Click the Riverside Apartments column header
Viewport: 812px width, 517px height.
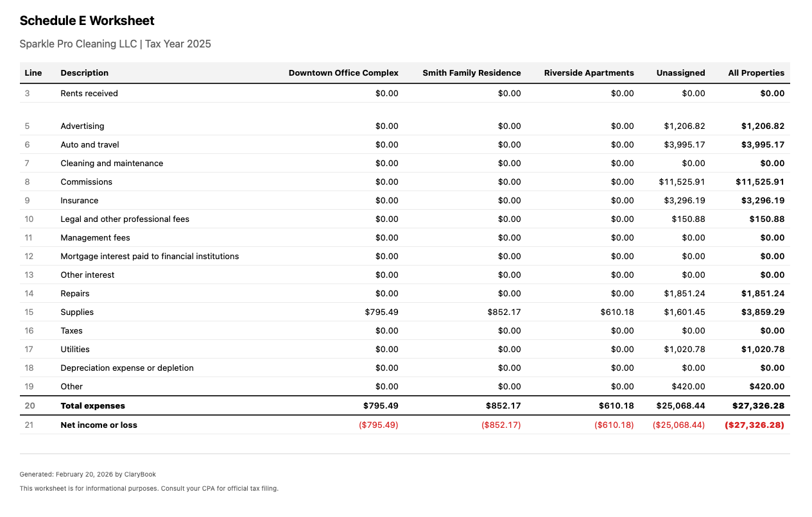tap(589, 73)
